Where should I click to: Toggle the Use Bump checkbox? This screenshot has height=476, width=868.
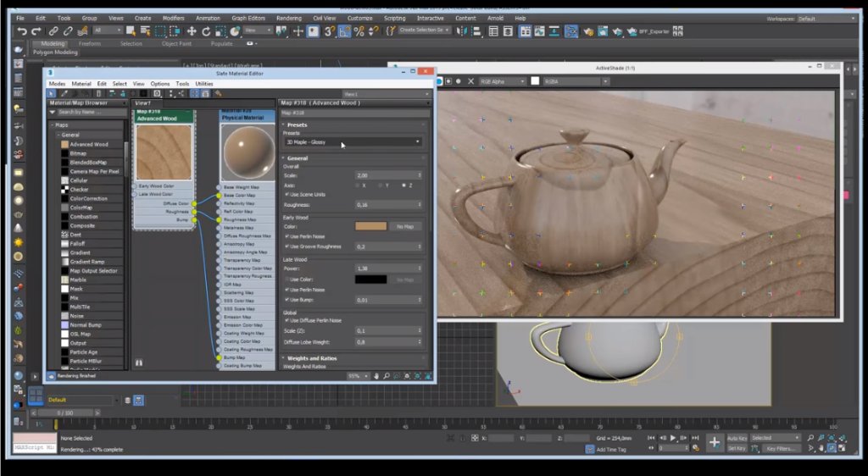point(287,300)
